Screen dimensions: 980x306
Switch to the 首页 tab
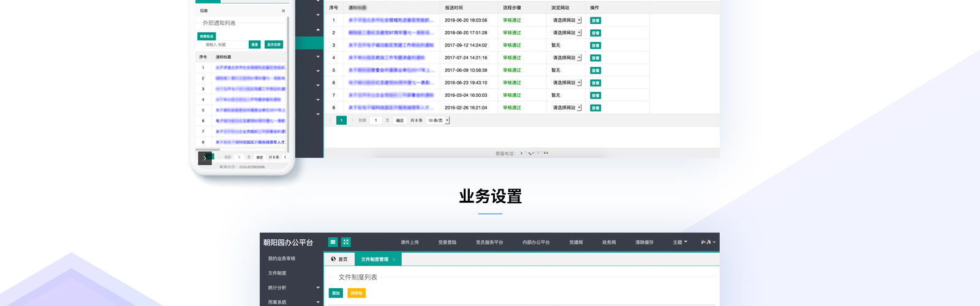(x=339, y=259)
